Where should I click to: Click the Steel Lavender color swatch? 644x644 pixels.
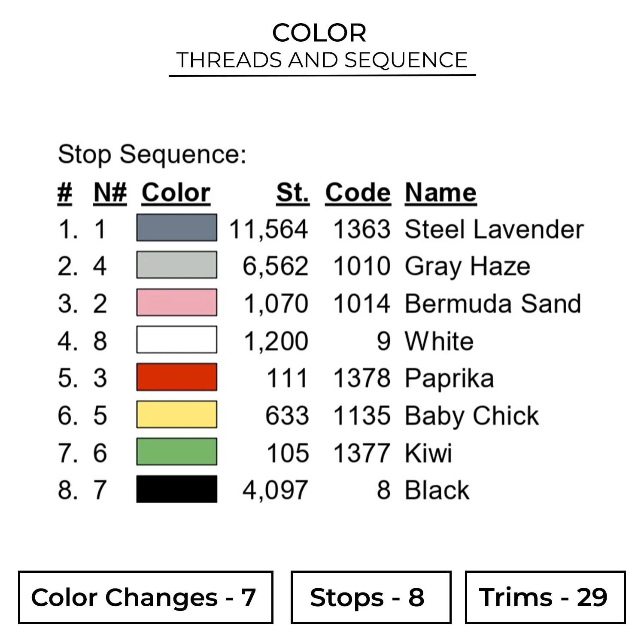click(176, 228)
